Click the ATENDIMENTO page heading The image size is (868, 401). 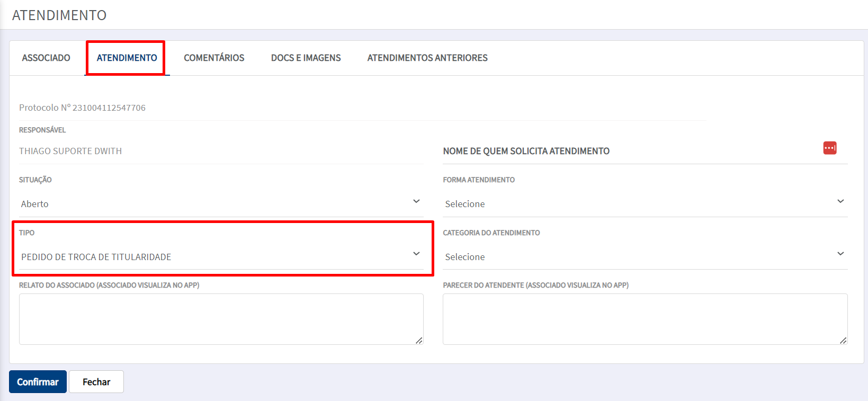(x=59, y=15)
